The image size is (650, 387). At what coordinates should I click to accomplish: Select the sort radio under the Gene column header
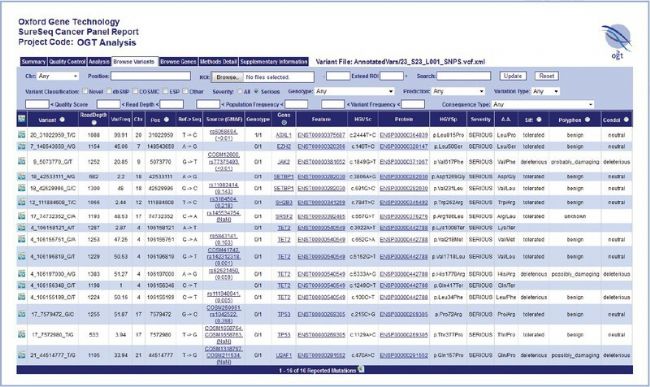pos(284,123)
